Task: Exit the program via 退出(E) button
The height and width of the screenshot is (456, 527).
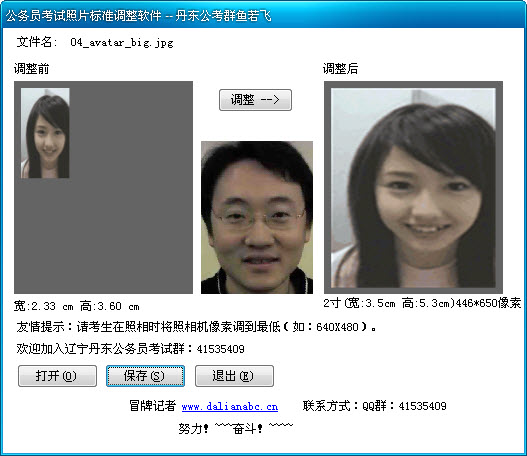Action: tap(234, 376)
